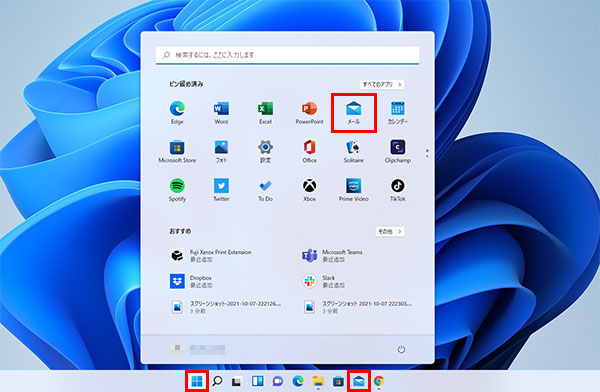Launch the Office app
The height and width of the screenshot is (392, 600).
pos(309,152)
